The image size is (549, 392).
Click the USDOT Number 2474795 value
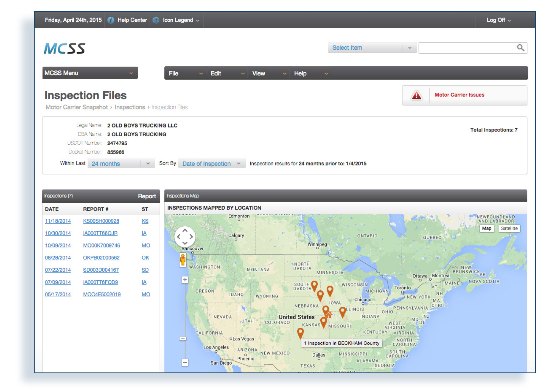[x=117, y=143]
